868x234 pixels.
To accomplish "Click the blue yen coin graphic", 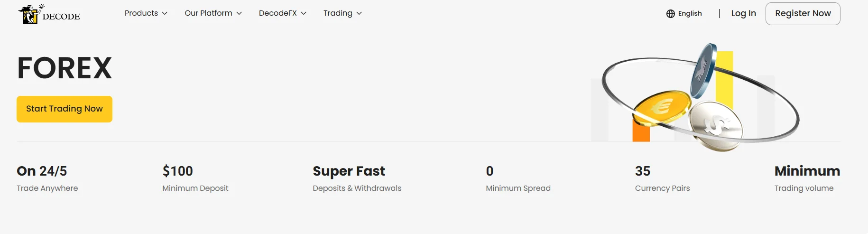I will click(703, 70).
